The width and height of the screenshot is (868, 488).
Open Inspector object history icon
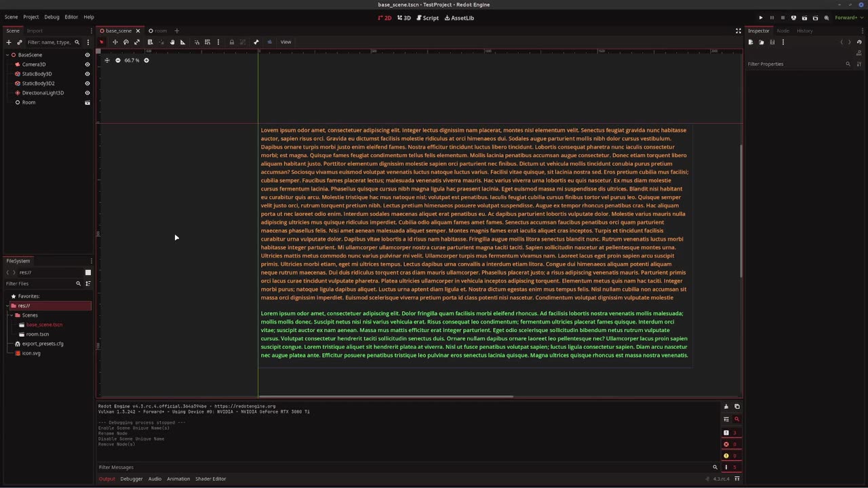859,42
